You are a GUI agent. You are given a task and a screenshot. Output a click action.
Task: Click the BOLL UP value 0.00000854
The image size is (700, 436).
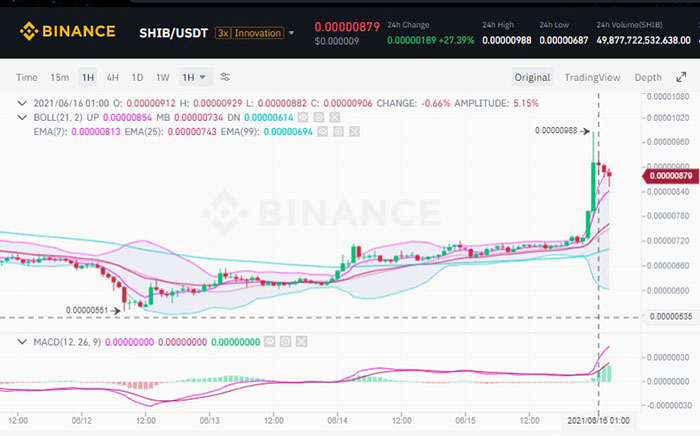[127, 118]
